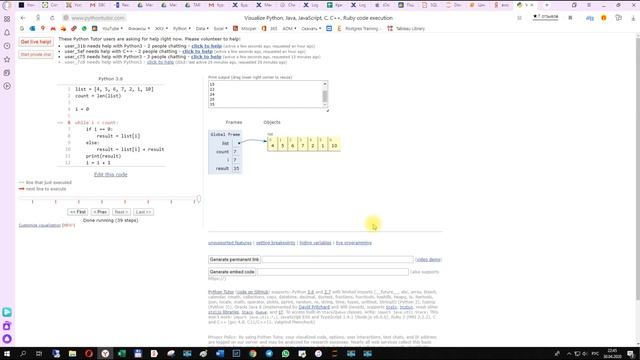Open Opera from the taskbar

[x=89, y=353]
